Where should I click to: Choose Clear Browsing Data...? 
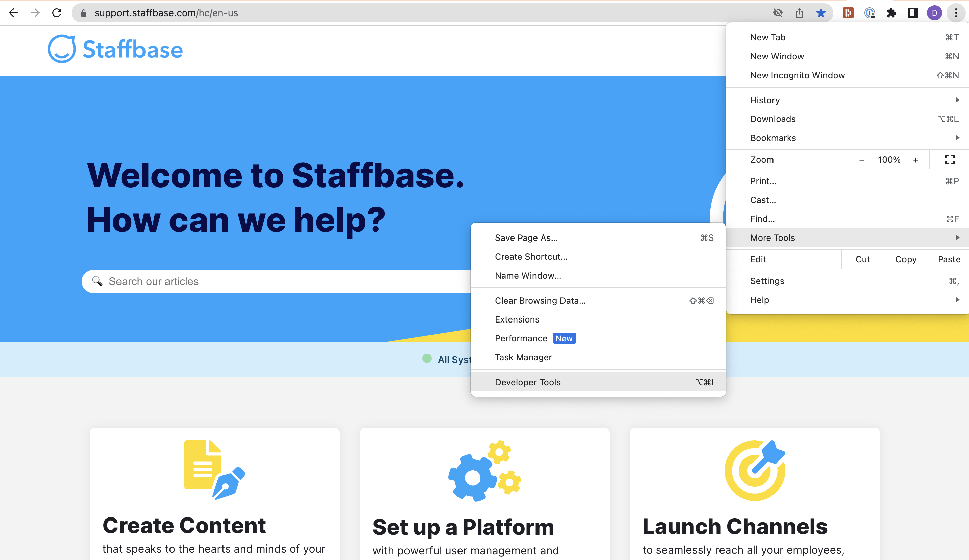click(598, 300)
